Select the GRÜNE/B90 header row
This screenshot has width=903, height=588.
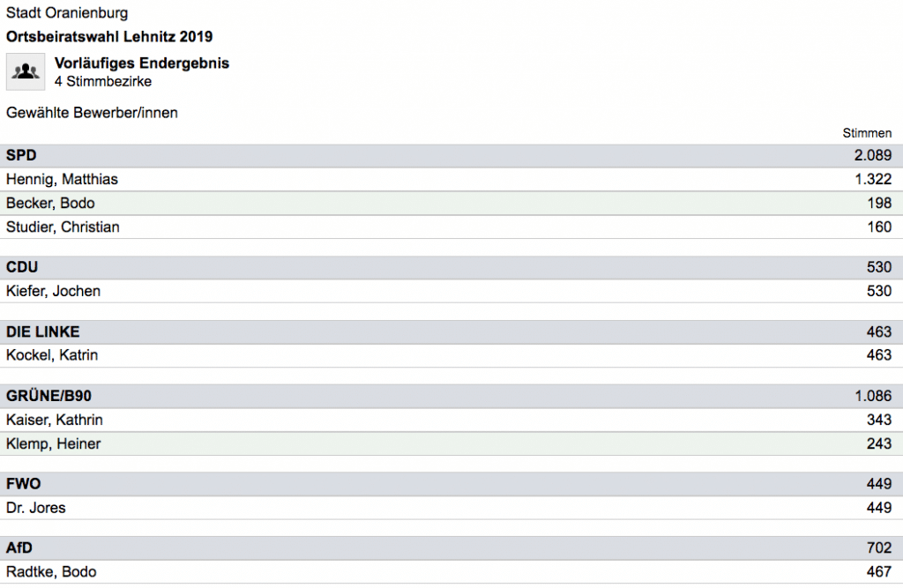click(x=451, y=396)
